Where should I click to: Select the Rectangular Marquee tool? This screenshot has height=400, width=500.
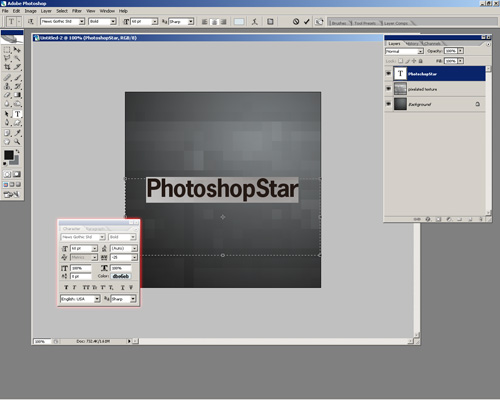pos(7,50)
